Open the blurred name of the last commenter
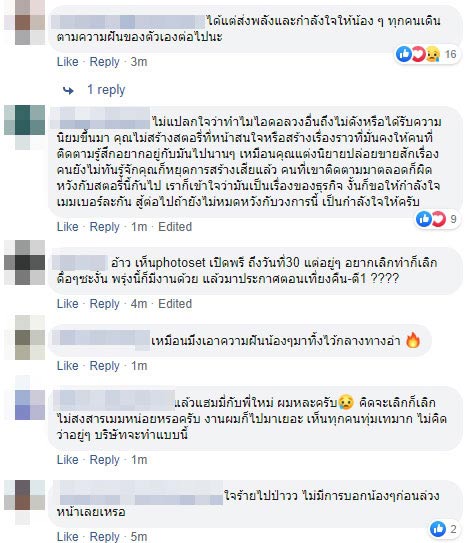The width and height of the screenshot is (470, 543). [141, 493]
